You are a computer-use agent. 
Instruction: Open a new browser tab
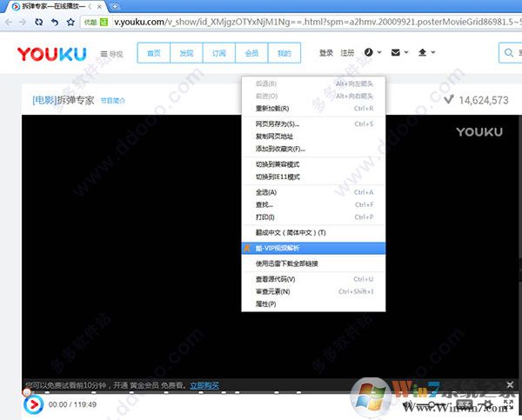[115, 6]
